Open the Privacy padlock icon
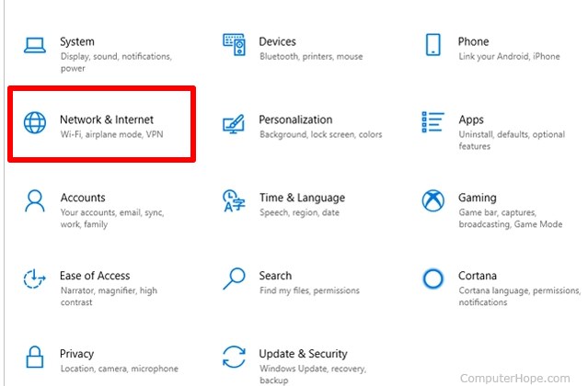588x386 pixels. point(34,357)
